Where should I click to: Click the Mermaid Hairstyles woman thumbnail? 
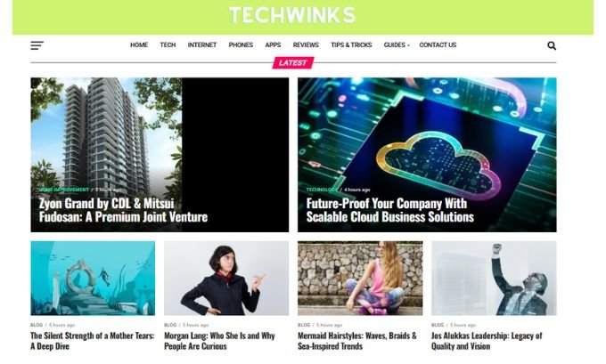coord(360,279)
